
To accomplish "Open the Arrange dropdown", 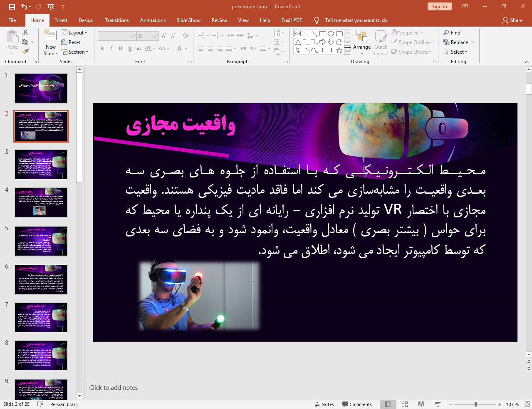I will click(x=361, y=42).
